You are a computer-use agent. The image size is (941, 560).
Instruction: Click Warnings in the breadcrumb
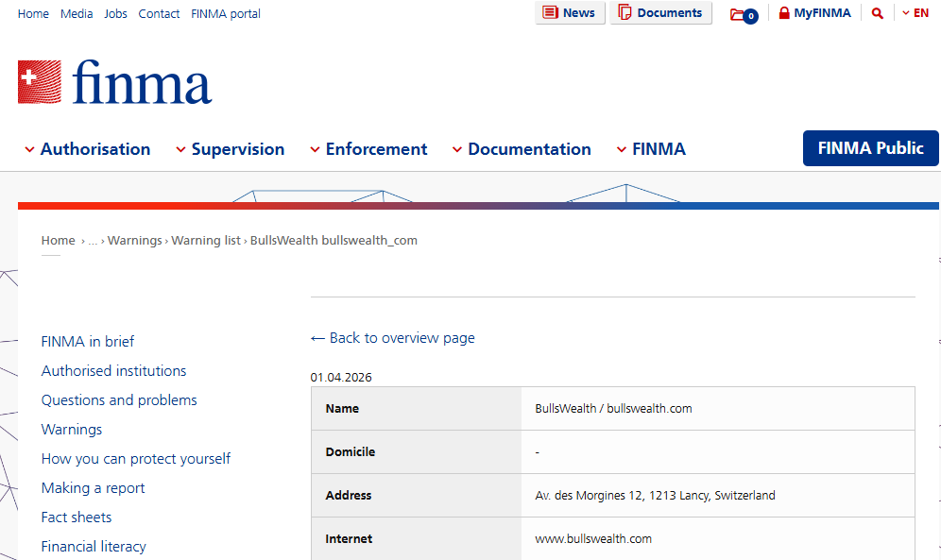[135, 241]
